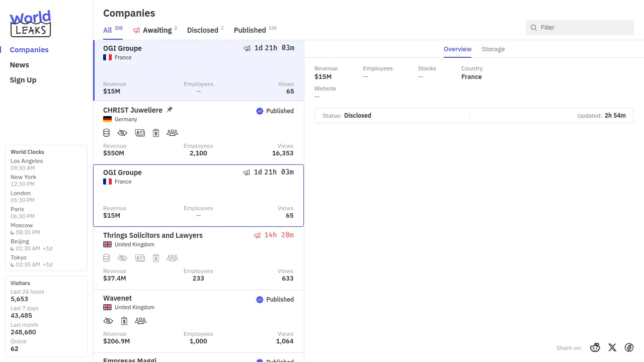
Task: Show the Published companies tab
Action: click(250, 30)
